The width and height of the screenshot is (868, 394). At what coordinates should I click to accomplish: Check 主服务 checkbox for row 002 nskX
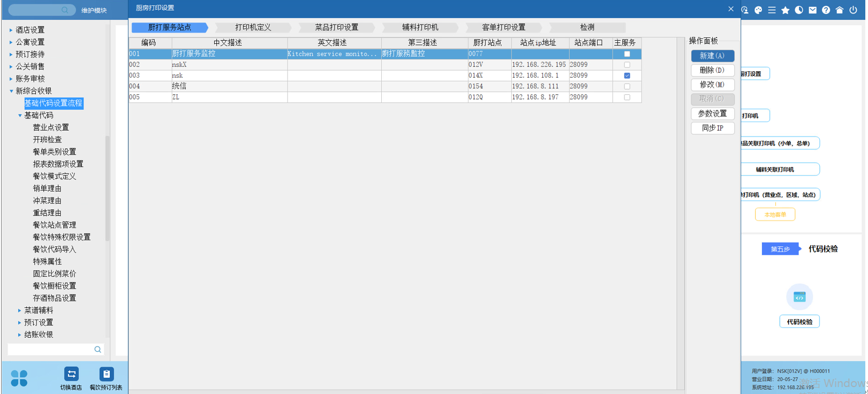(627, 65)
